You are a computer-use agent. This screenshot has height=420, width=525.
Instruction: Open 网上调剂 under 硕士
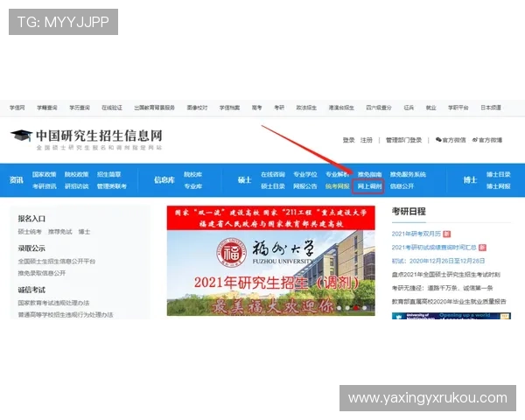pos(369,186)
